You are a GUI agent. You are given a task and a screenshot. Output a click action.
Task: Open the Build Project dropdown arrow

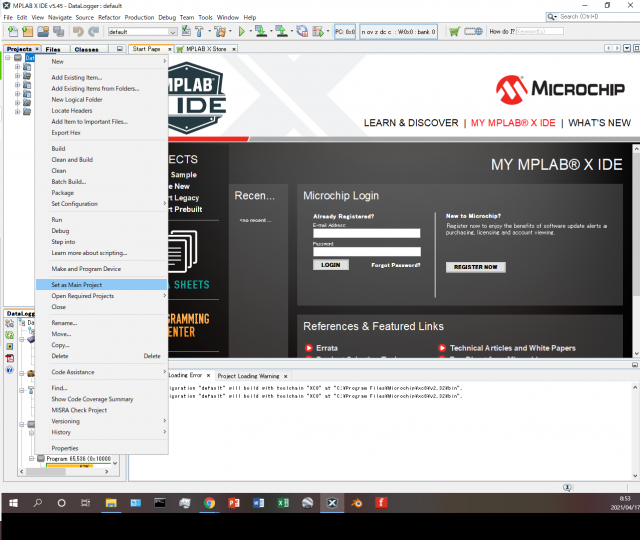[x=209, y=31]
